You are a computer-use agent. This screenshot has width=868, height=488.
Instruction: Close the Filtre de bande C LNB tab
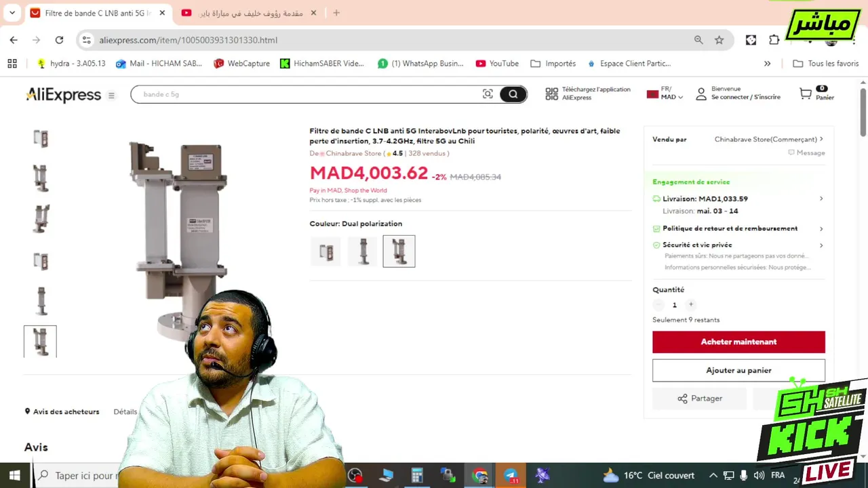161,13
